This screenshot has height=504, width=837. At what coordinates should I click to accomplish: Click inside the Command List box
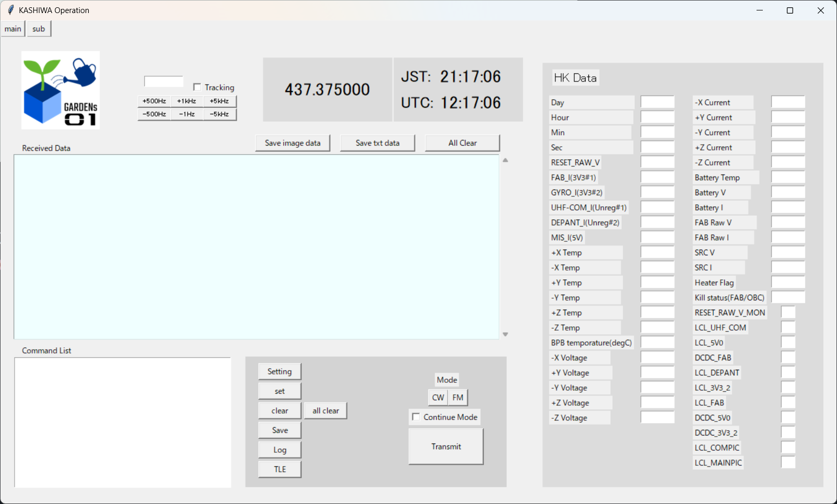[x=123, y=423]
